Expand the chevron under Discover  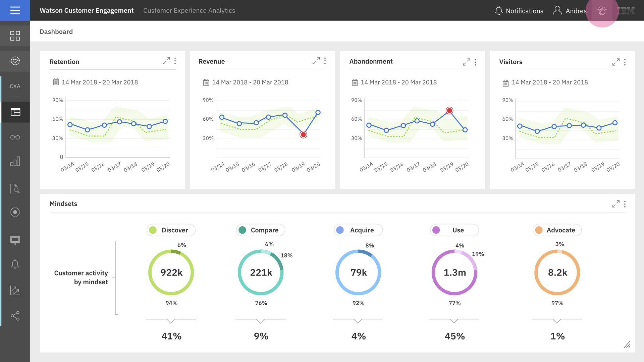(171, 321)
